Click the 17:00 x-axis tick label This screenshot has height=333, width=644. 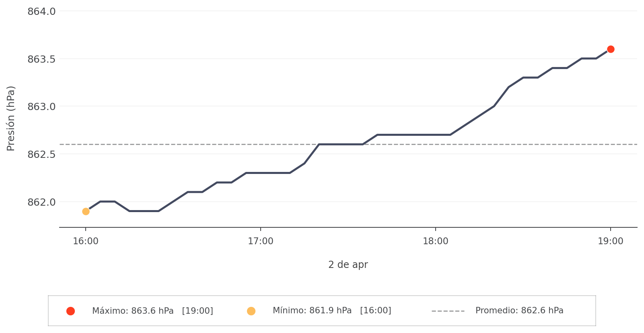click(x=261, y=241)
